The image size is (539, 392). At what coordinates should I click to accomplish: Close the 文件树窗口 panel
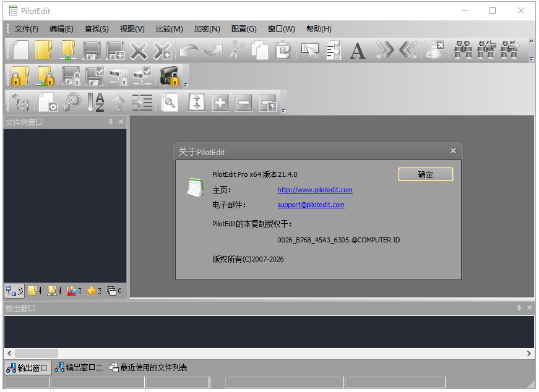click(121, 122)
